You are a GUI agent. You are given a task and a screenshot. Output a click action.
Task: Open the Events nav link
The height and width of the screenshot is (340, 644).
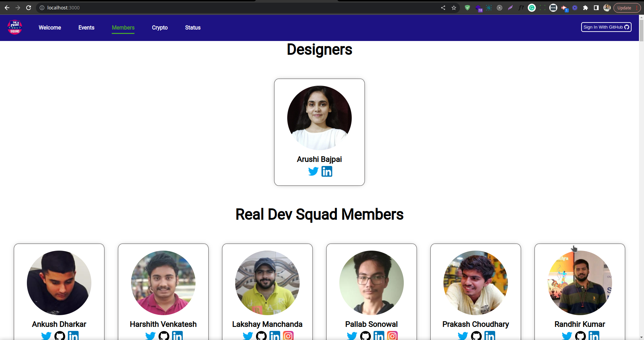pyautogui.click(x=86, y=28)
